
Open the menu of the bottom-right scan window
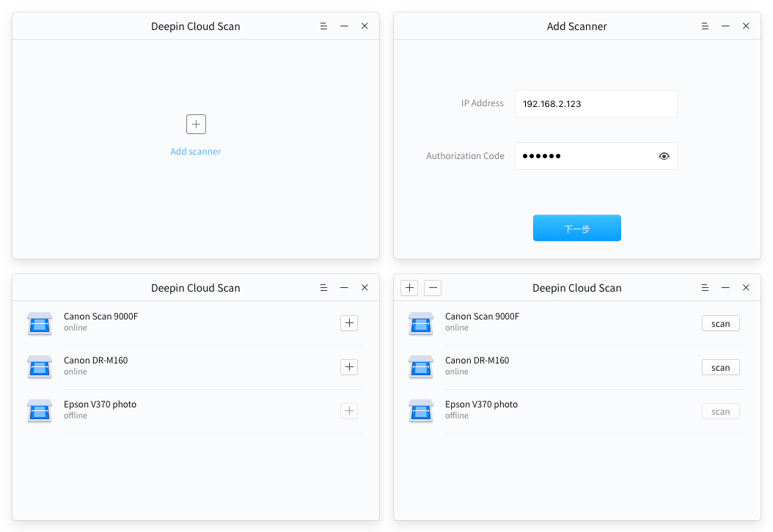click(705, 287)
